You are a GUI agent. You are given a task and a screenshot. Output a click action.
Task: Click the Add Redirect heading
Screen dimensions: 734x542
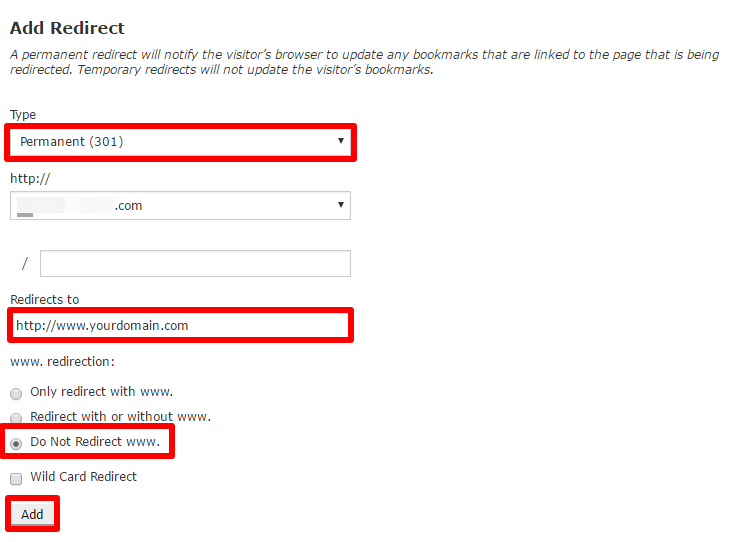click(x=67, y=28)
